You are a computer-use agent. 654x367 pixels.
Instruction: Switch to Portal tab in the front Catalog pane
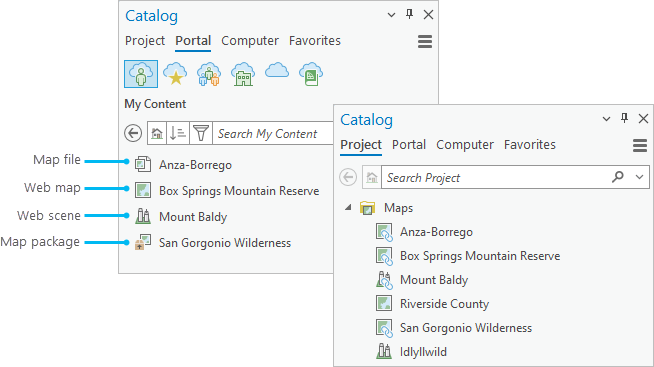click(409, 145)
